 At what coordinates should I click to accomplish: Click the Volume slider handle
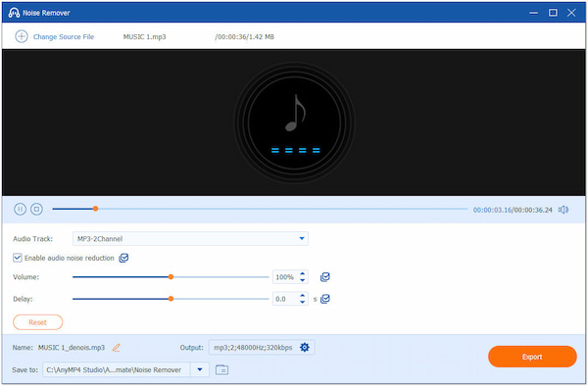click(171, 277)
